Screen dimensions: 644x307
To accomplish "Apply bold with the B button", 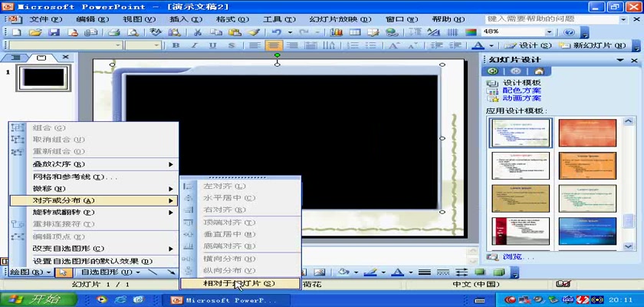I will pos(176,45).
